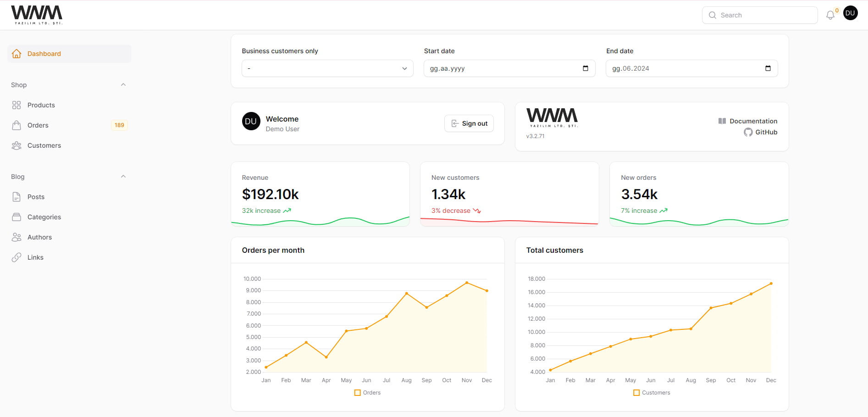868x417 pixels.
Task: Click the Orders shopping bag icon
Action: (x=17, y=125)
